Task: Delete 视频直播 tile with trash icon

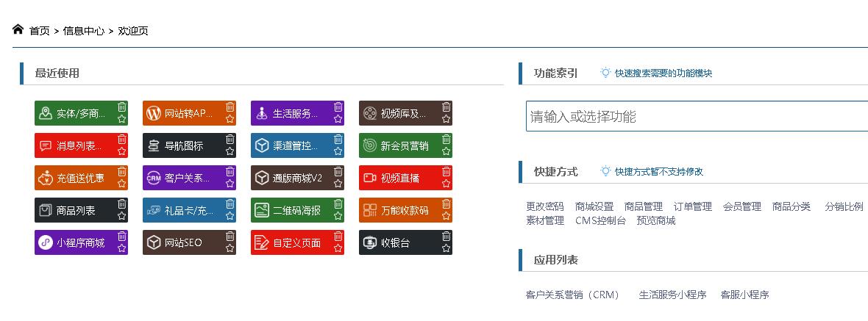Action: [x=447, y=171]
